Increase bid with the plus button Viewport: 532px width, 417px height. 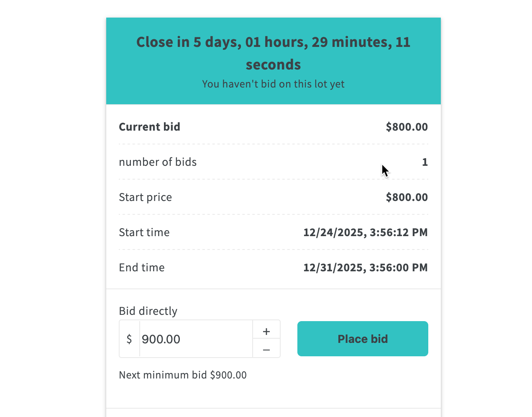(266, 331)
